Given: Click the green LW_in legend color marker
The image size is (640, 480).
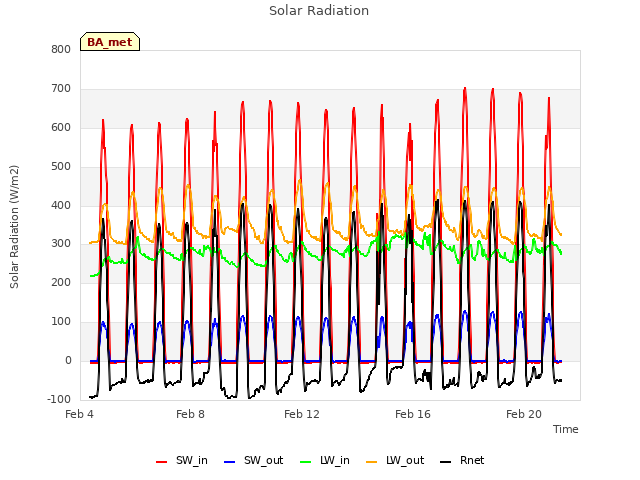Looking at the screenshot, I should [x=306, y=462].
